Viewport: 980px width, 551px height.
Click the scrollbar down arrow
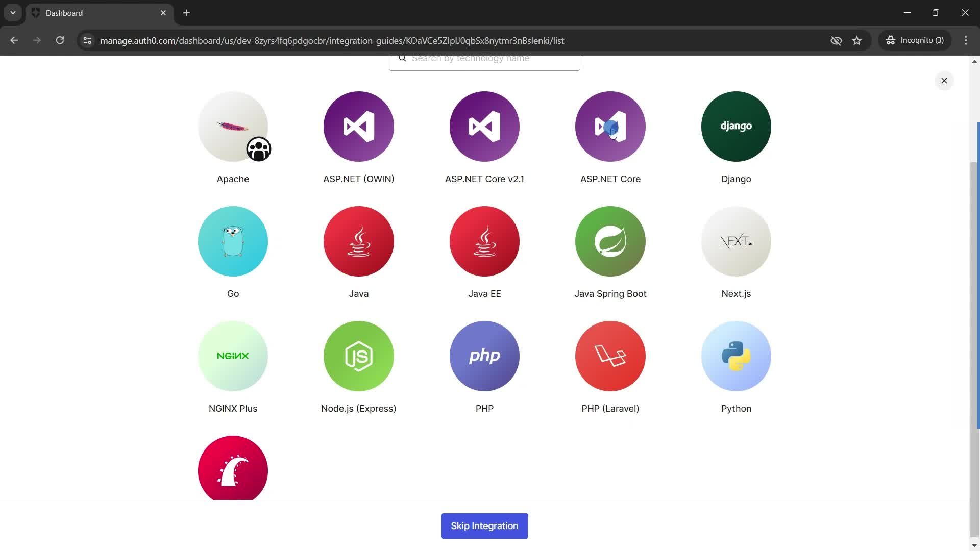point(974,545)
